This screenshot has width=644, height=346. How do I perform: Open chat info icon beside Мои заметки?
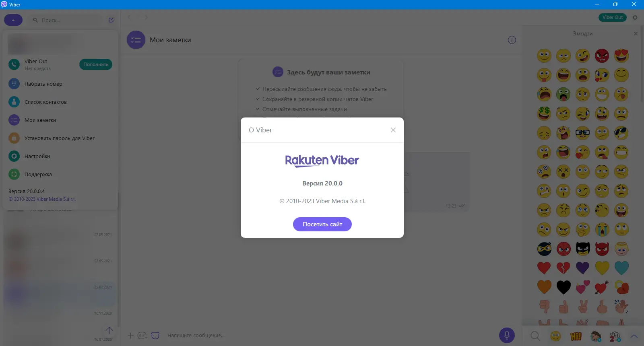click(512, 40)
